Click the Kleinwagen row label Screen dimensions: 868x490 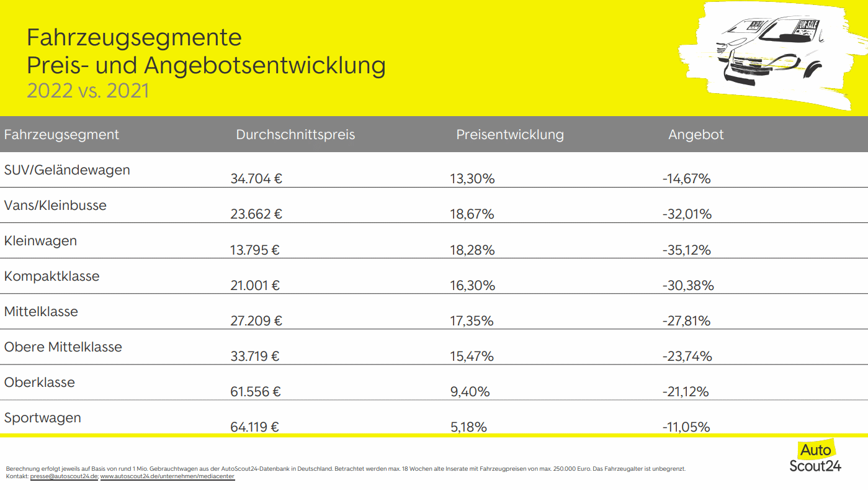(x=40, y=241)
